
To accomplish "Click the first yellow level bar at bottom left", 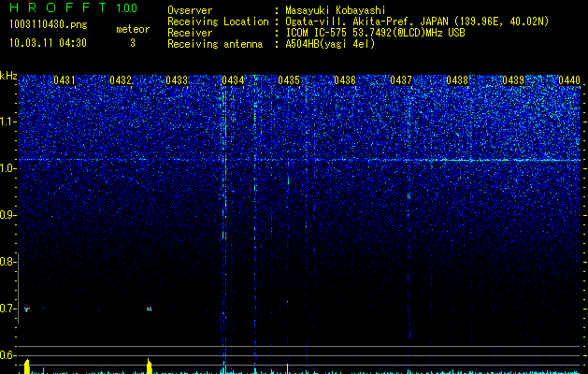I will click(26, 367).
